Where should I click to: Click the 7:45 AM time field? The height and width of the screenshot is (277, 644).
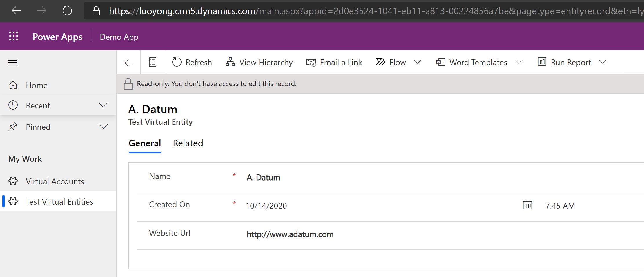tap(560, 206)
